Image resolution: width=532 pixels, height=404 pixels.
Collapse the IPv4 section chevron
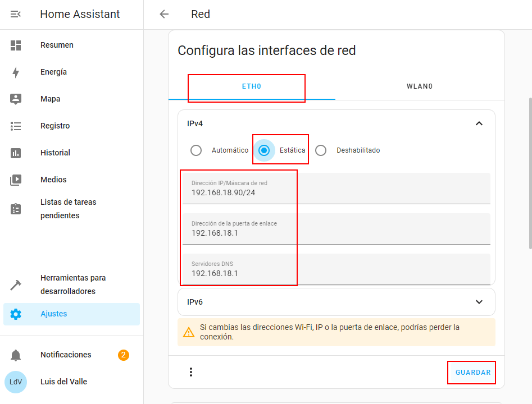[479, 123]
